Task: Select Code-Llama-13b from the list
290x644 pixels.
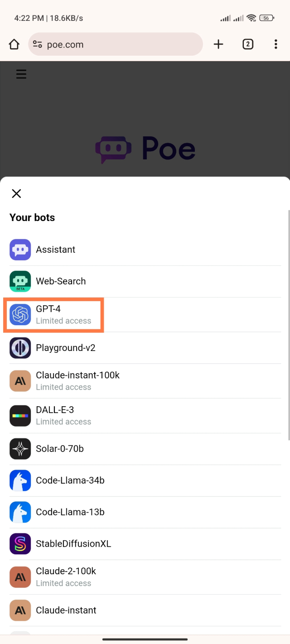Action: pos(70,512)
